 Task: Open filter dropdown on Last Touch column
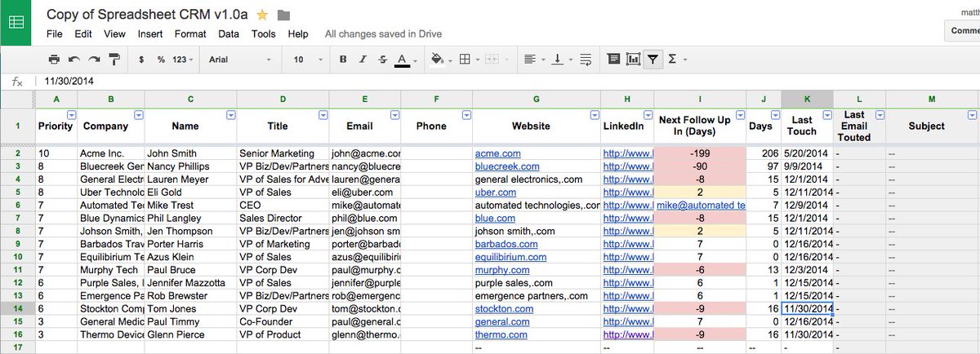[x=826, y=115]
